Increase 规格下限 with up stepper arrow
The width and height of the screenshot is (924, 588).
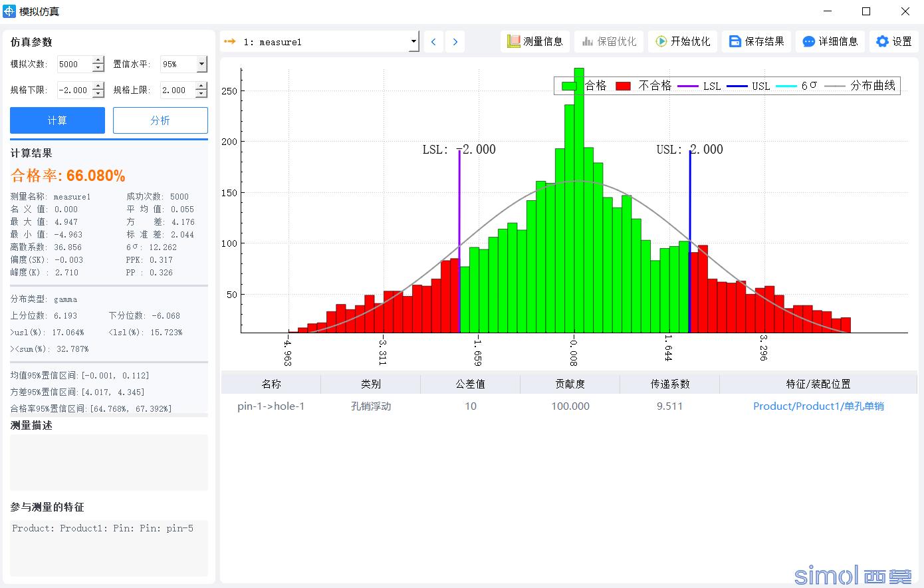(98, 86)
